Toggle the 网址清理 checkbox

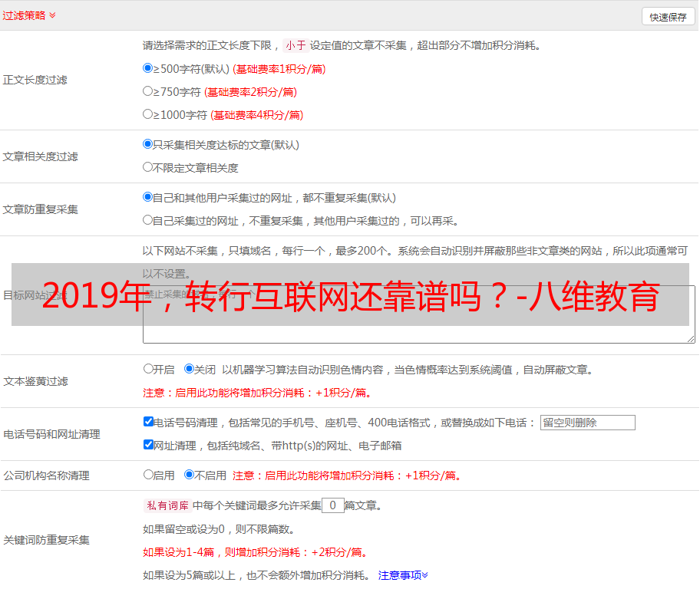tap(149, 445)
